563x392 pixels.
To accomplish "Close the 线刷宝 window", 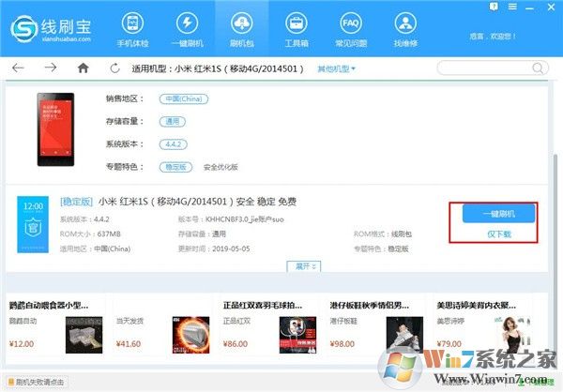I will 551,7.
